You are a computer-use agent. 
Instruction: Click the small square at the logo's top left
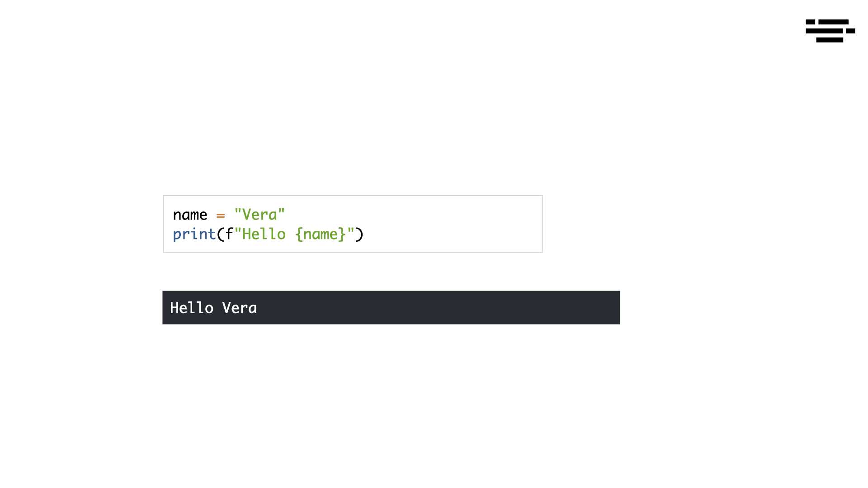(810, 22)
